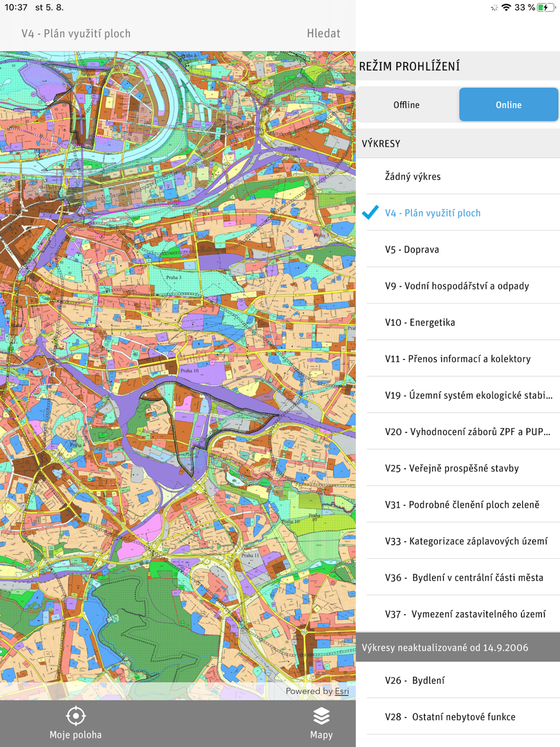Show V37 - Vymezení zastavitelného území

coord(458,613)
